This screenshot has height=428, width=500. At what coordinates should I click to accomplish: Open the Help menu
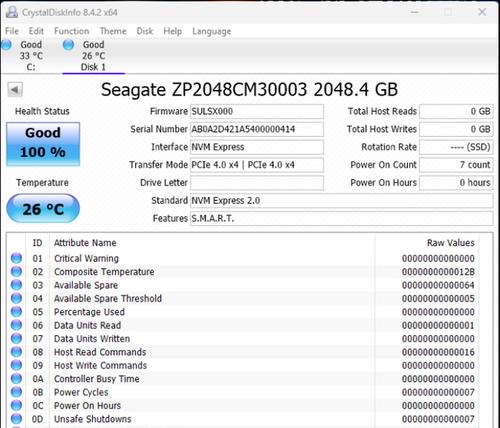point(173,31)
